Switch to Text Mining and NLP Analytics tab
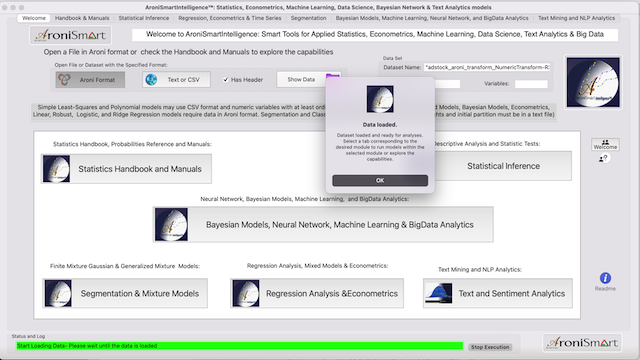 coord(576,18)
